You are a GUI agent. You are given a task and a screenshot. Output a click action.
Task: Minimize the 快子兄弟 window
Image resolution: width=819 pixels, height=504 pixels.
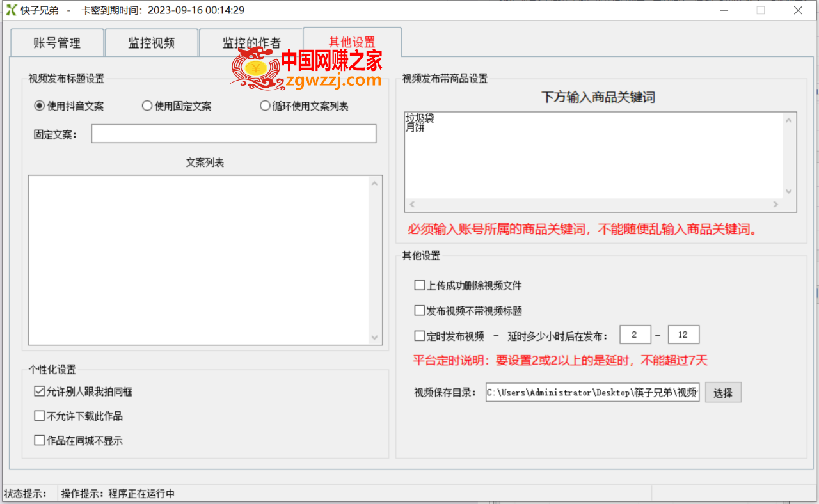(x=723, y=10)
